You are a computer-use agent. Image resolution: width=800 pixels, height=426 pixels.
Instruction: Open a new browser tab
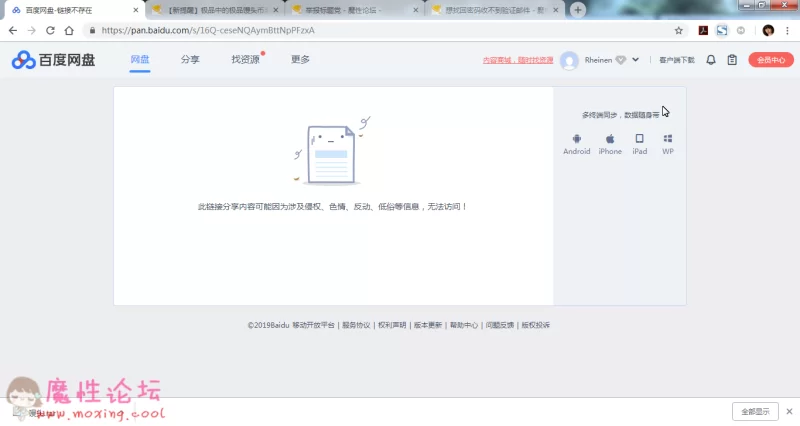(578, 10)
